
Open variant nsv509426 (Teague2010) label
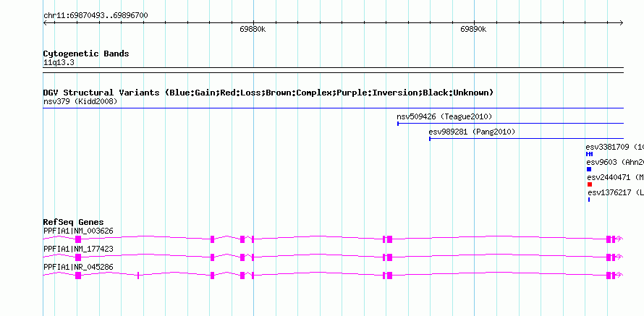444,116
